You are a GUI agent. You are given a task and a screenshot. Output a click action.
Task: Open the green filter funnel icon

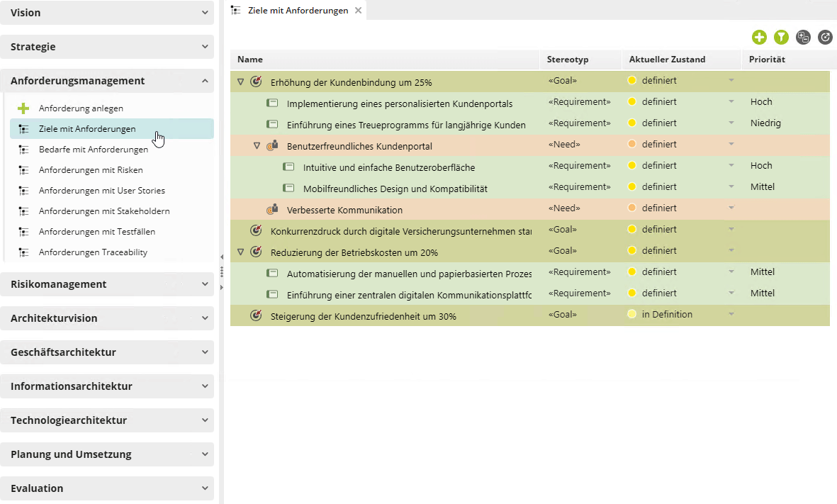coord(781,38)
